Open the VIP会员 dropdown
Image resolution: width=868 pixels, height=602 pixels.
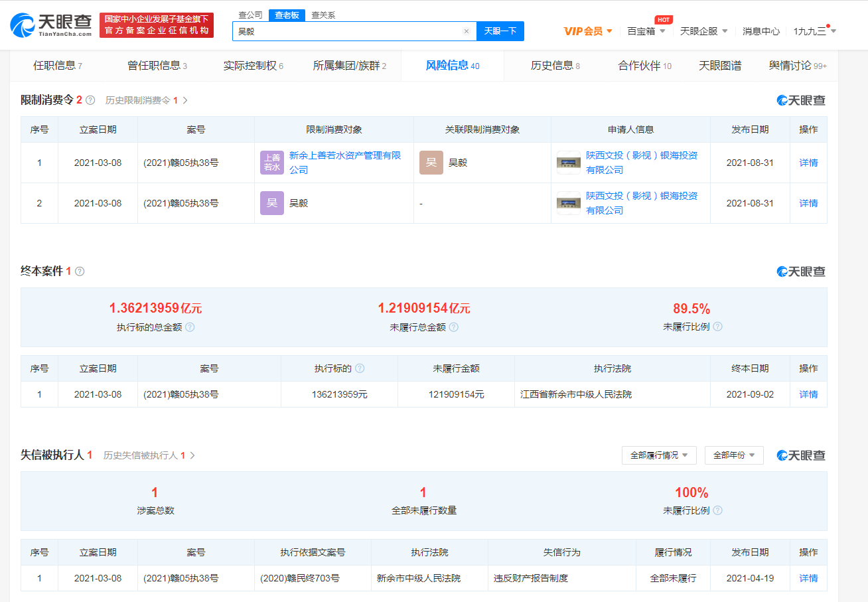click(x=588, y=31)
